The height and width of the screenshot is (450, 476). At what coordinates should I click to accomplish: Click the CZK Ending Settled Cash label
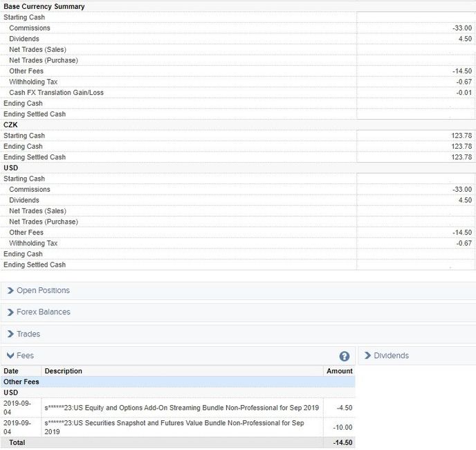(x=35, y=157)
